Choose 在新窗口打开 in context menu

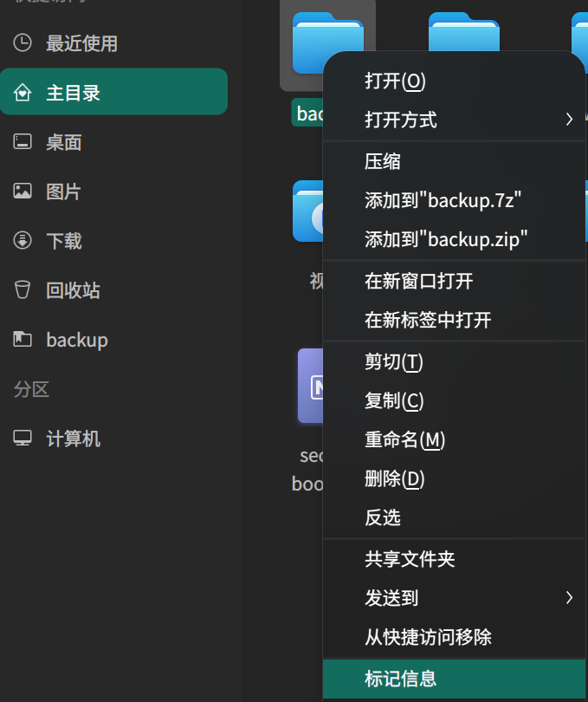point(454,281)
